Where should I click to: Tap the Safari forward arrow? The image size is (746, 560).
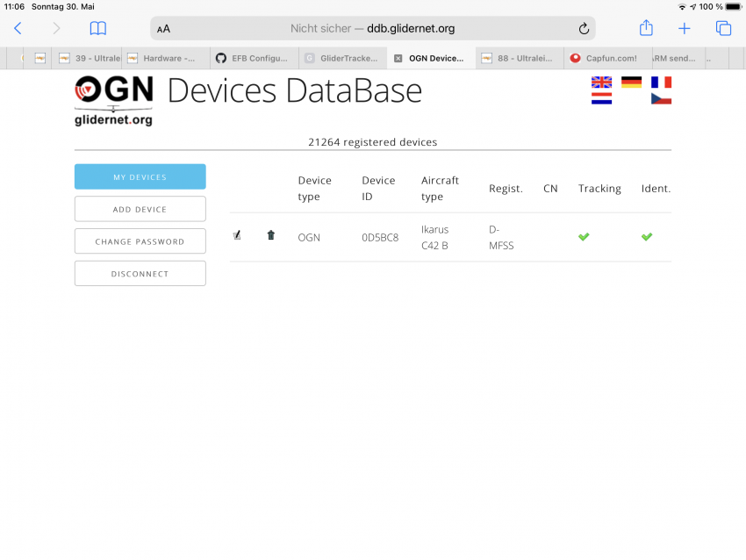click(56, 29)
